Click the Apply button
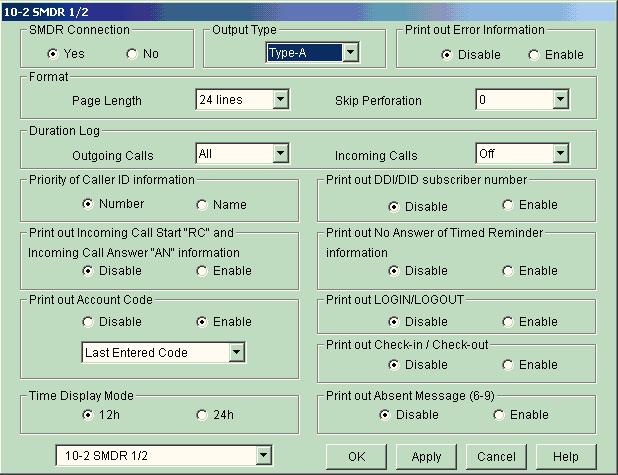The width and height of the screenshot is (618, 475). pyautogui.click(x=426, y=456)
